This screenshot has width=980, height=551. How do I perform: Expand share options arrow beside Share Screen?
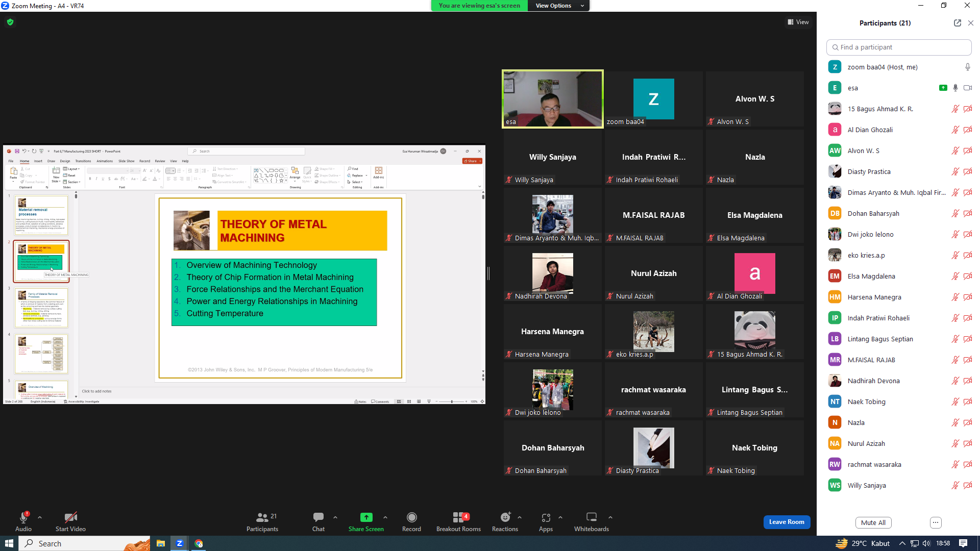pyautogui.click(x=385, y=517)
